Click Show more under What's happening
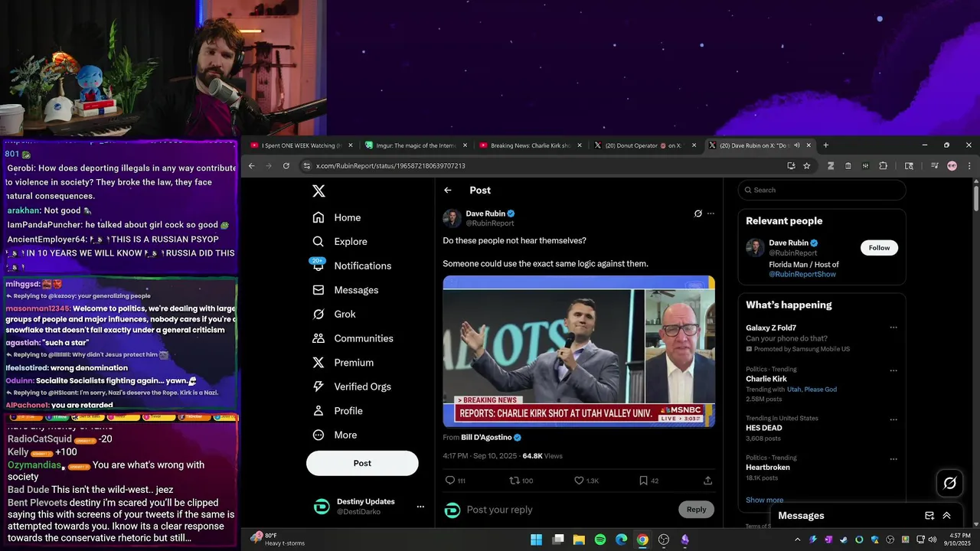980x551 pixels. click(x=764, y=500)
